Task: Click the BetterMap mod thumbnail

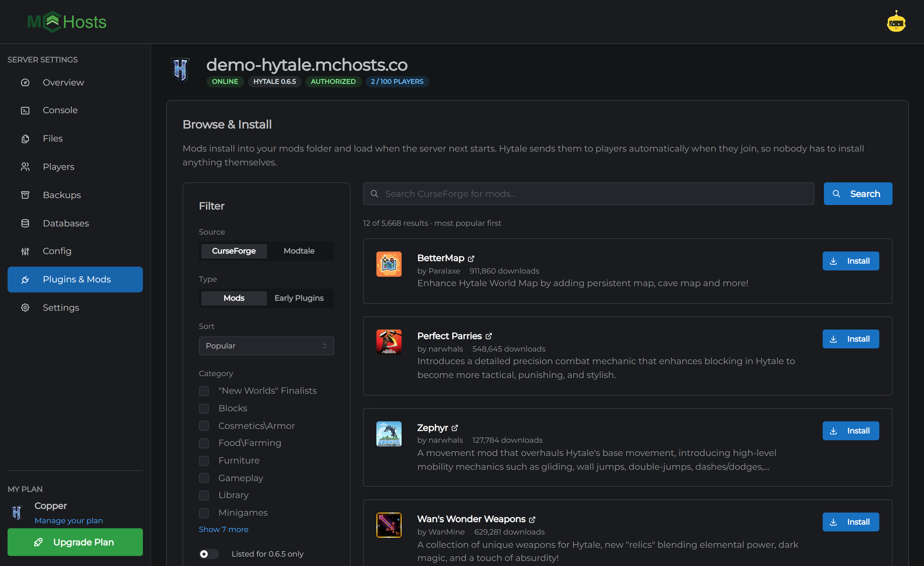Action: (x=389, y=264)
